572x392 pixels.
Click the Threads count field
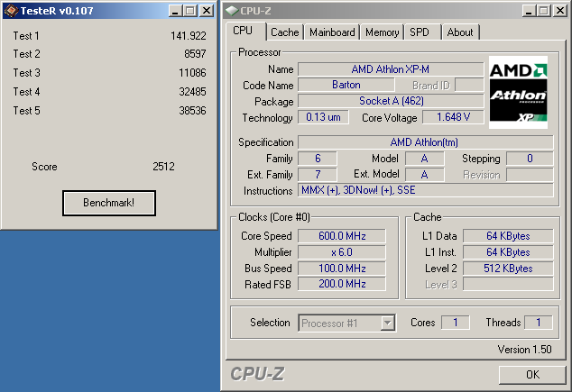539,323
